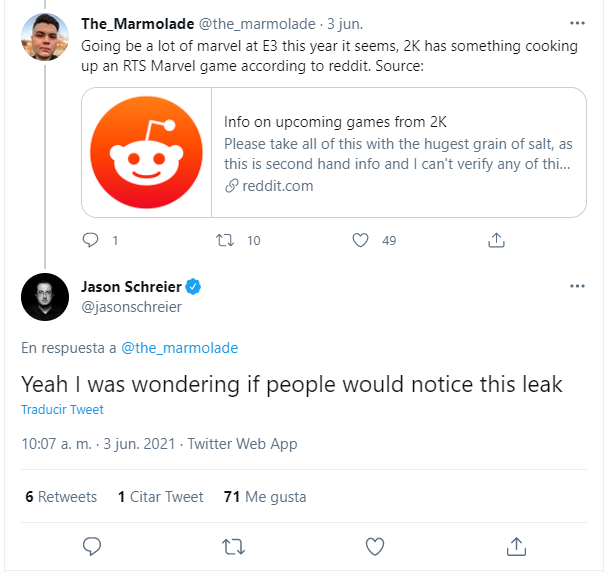
Task: Open @the_marmolade mention in reply line
Action: (x=179, y=348)
